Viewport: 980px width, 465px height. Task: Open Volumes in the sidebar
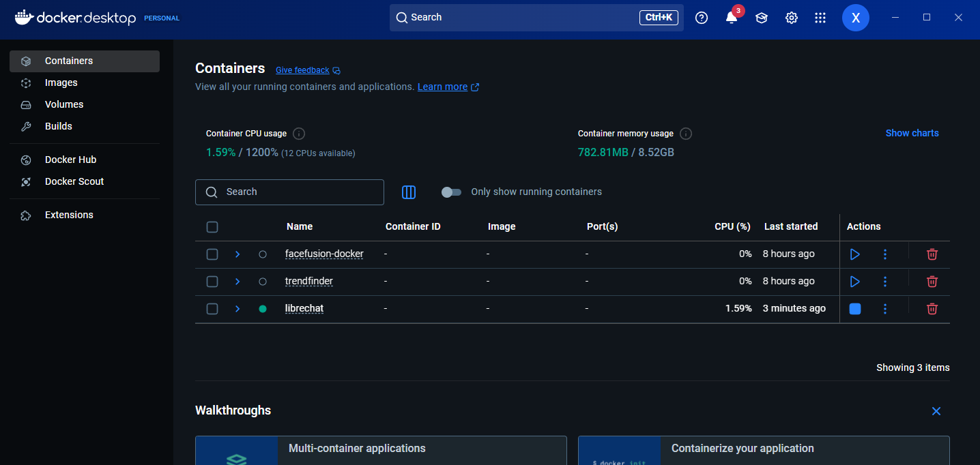(85, 105)
